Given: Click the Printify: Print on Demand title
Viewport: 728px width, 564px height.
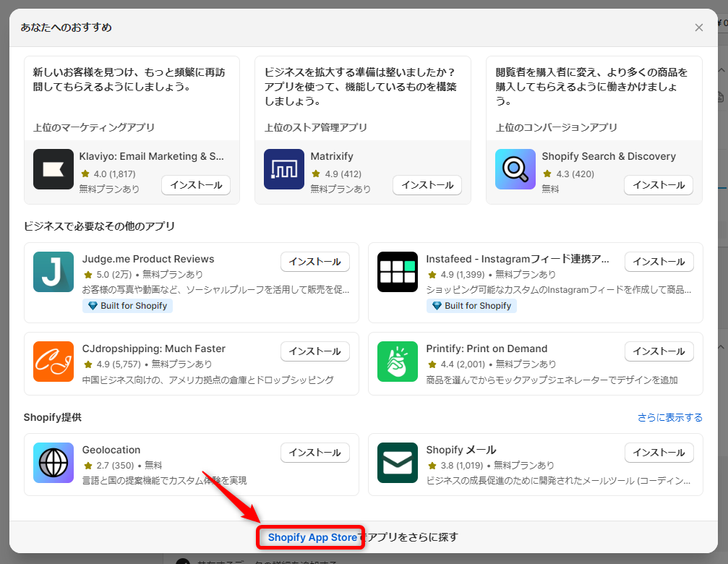Looking at the screenshot, I should click(487, 349).
